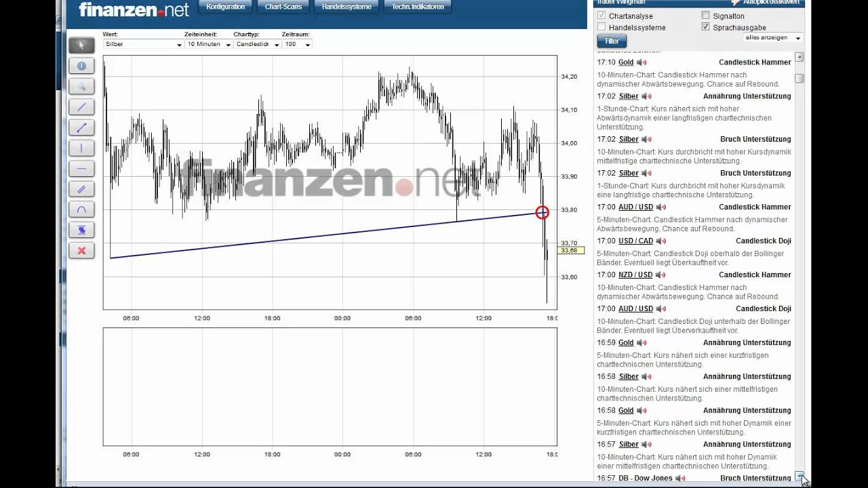This screenshot has height=488, width=868.
Task: Open the 17:10 Gold link
Action: [626, 62]
